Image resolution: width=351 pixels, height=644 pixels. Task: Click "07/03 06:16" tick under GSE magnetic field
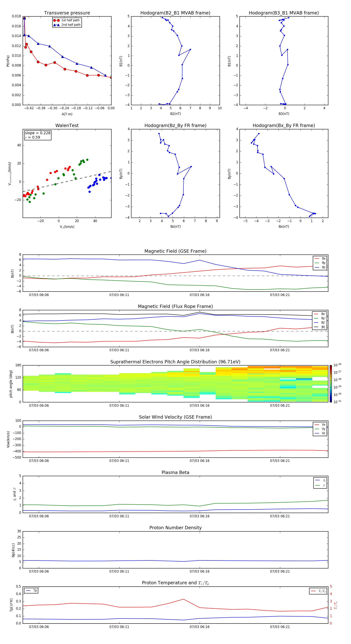(x=199, y=295)
